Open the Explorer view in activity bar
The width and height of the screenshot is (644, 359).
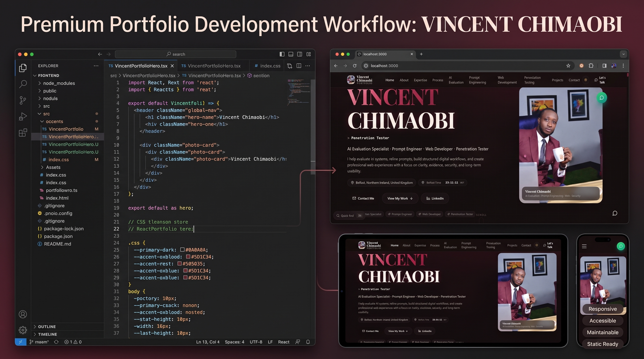pos(23,68)
